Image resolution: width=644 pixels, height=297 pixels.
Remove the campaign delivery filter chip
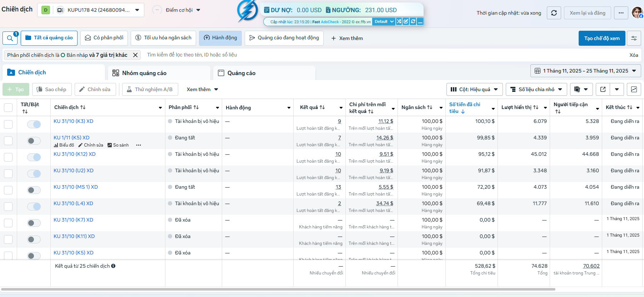pos(135,55)
